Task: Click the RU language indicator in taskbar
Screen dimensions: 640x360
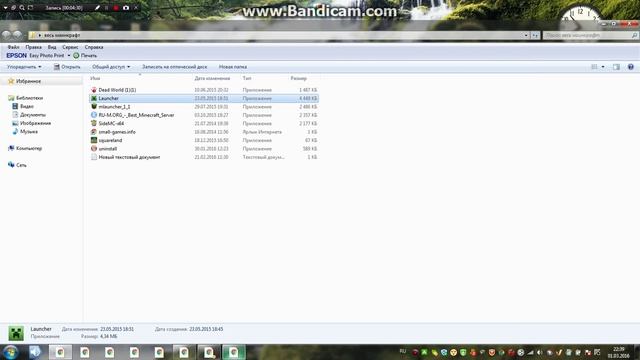Action: click(x=403, y=351)
